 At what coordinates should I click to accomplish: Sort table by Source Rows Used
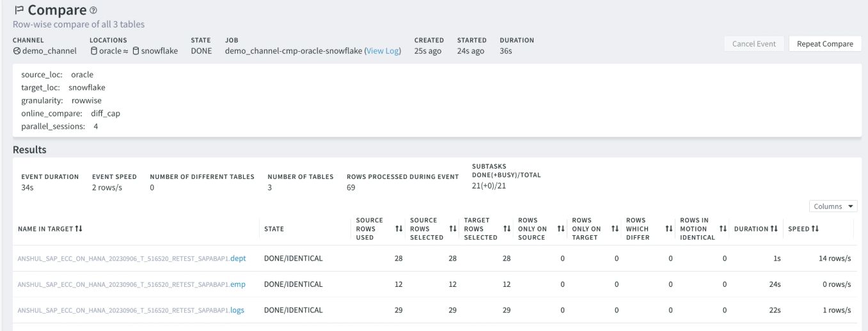[399, 229]
